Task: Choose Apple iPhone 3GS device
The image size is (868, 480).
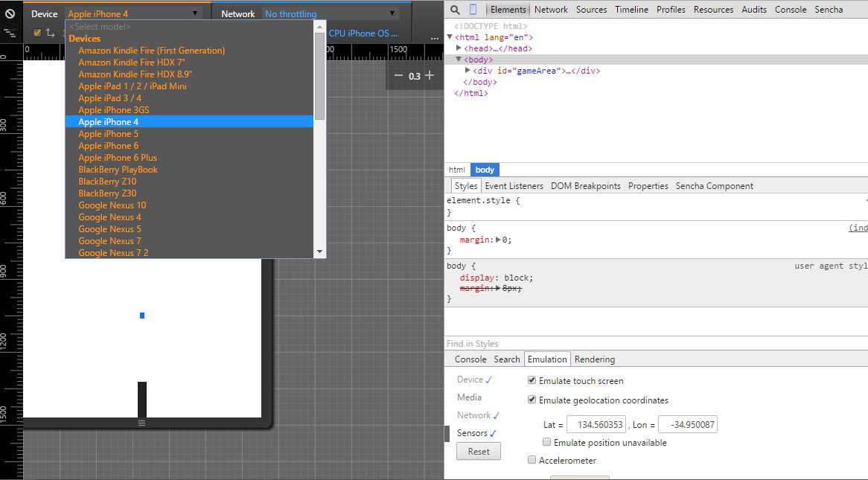Action: pyautogui.click(x=113, y=109)
